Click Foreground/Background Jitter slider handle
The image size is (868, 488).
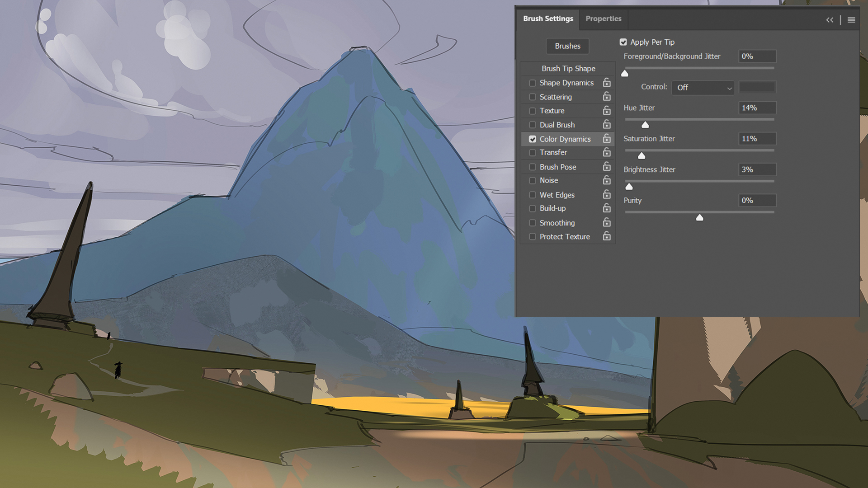click(x=625, y=74)
